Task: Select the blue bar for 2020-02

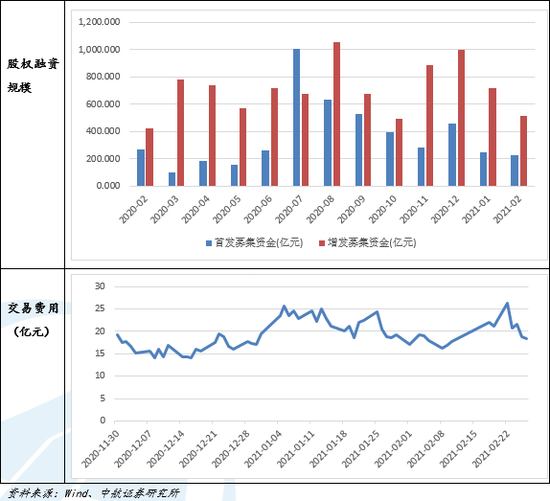Action: click(141, 168)
